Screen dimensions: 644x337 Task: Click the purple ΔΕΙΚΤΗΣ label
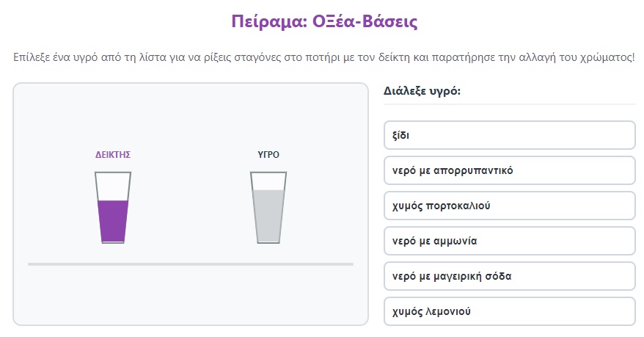(113, 155)
